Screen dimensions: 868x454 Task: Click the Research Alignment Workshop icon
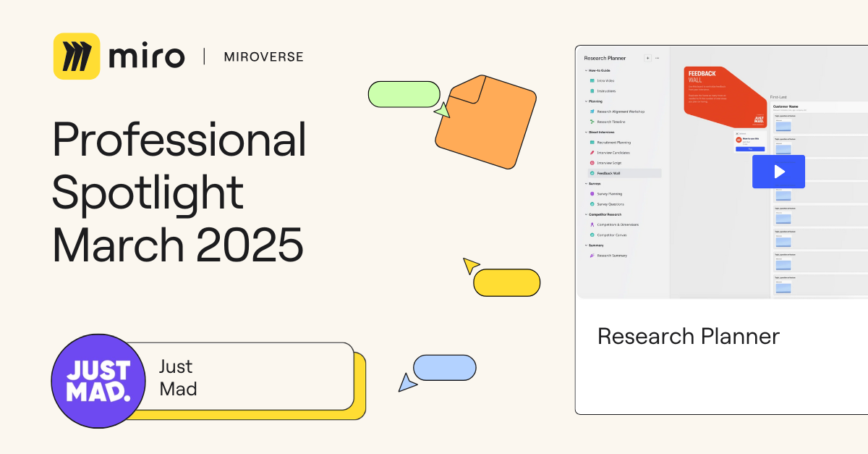592,112
